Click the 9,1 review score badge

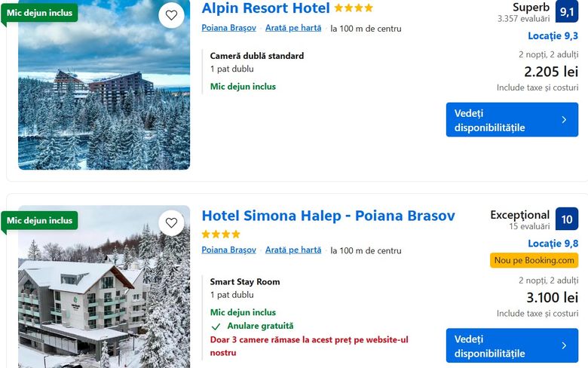tap(567, 11)
